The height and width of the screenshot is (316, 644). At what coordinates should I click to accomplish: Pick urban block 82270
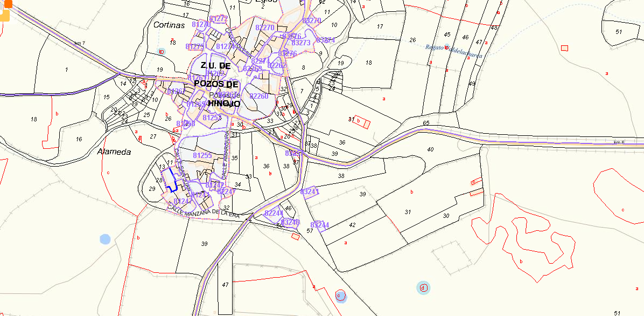(x=265, y=28)
